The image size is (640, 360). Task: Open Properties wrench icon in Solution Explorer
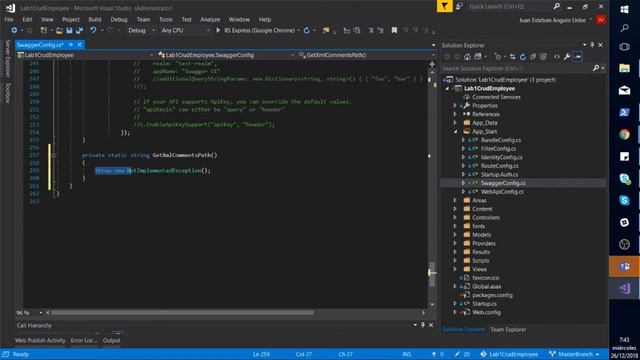[567, 57]
